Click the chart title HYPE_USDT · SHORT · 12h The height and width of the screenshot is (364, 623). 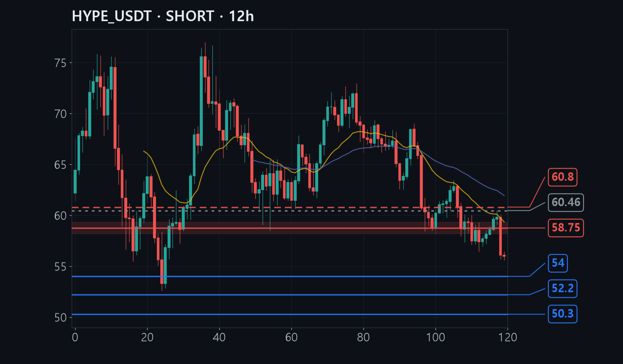(x=163, y=16)
